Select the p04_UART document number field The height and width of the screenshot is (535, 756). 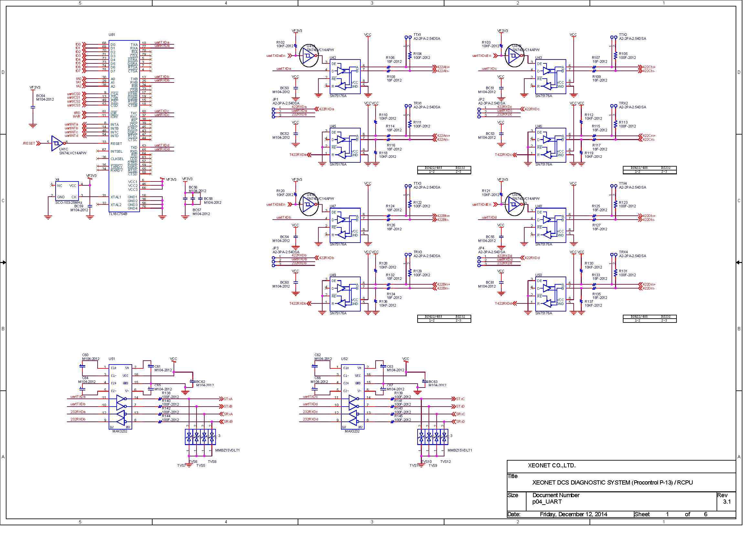click(x=547, y=502)
